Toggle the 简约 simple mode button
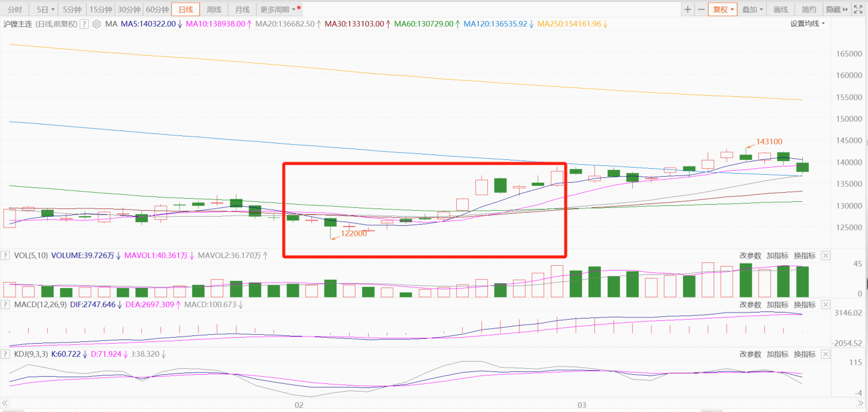Screen dimensions: 868x412 pyautogui.click(x=809, y=10)
